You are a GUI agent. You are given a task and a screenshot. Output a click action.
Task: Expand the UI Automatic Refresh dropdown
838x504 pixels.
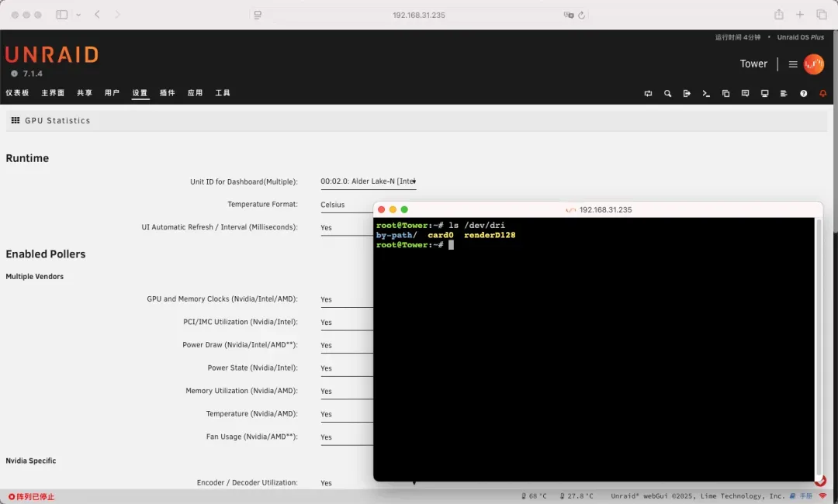click(345, 228)
